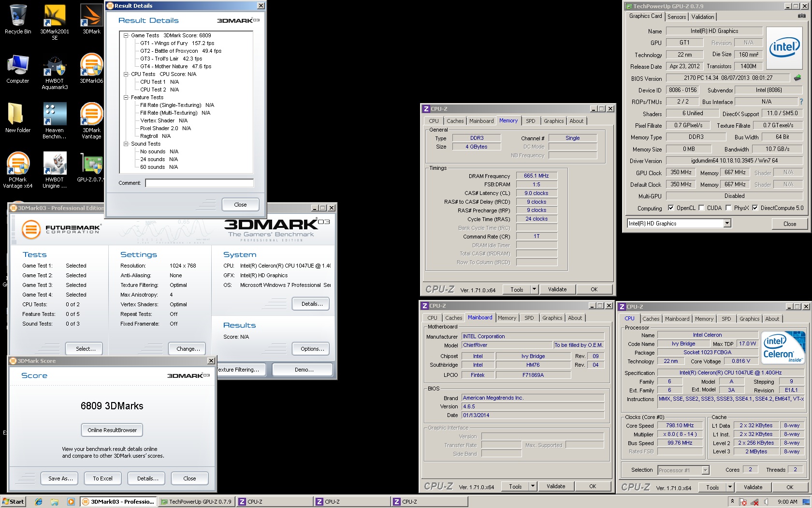Image resolution: width=812 pixels, height=508 pixels.
Task: Open Windows Media Player taskbar icon
Action: tap(71, 502)
